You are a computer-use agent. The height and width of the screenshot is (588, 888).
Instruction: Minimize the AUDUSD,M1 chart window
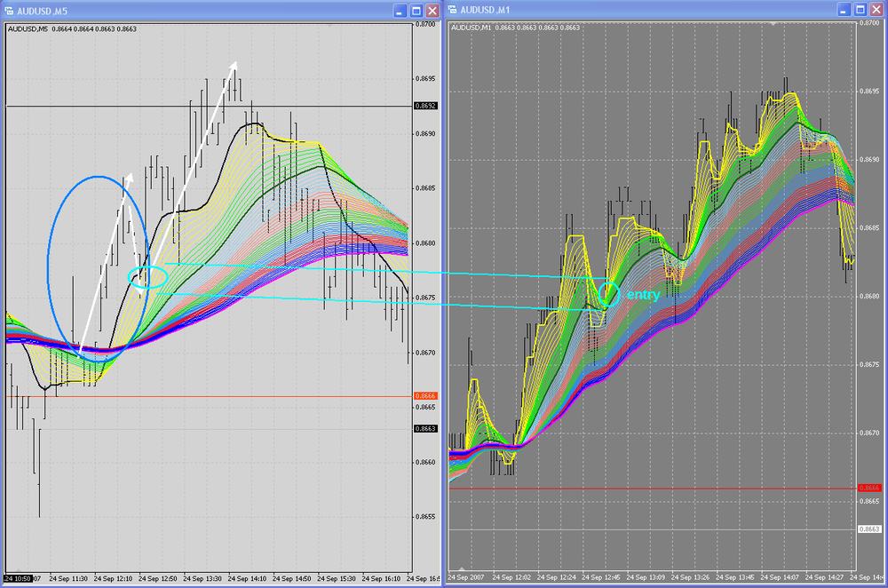click(844, 10)
